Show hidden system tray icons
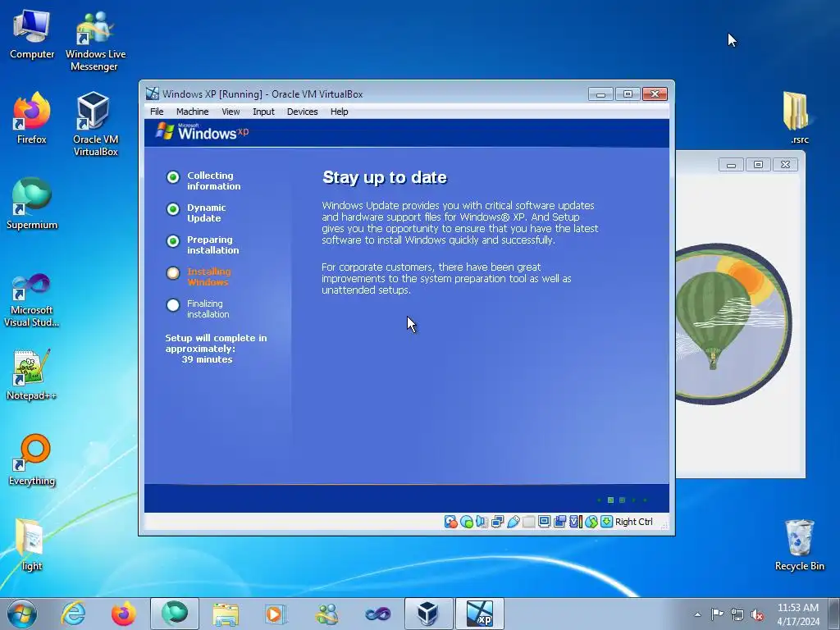Screen dimensions: 840x630 697,614
